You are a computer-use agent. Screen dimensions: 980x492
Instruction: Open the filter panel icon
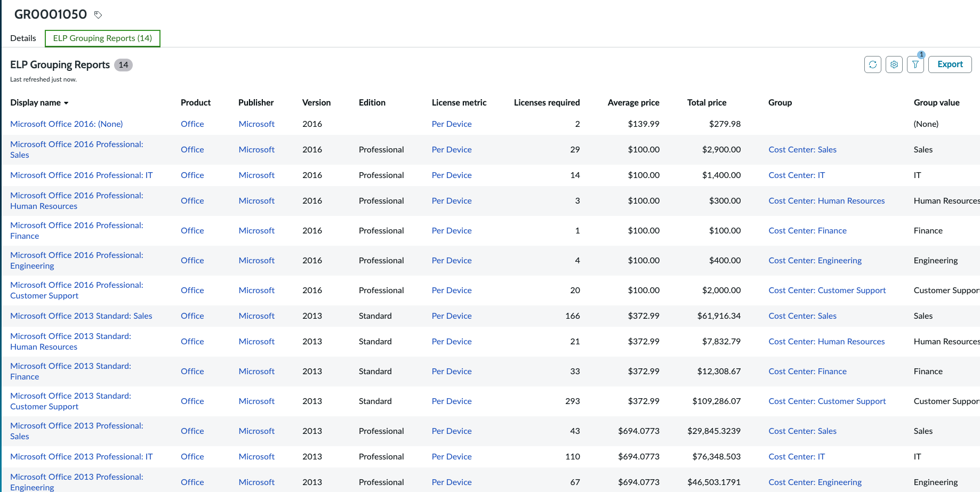tap(915, 64)
